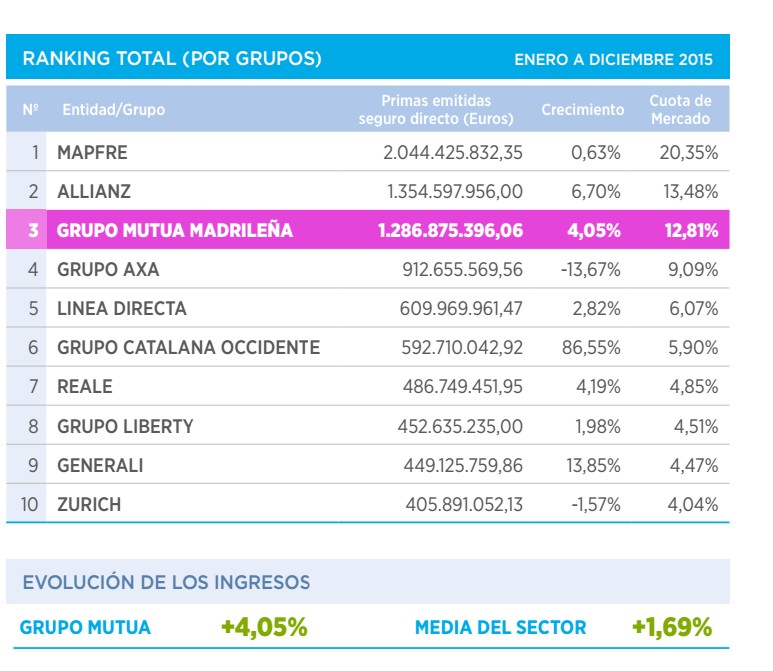
Task: Click the REALE row name
Action: 85,387
